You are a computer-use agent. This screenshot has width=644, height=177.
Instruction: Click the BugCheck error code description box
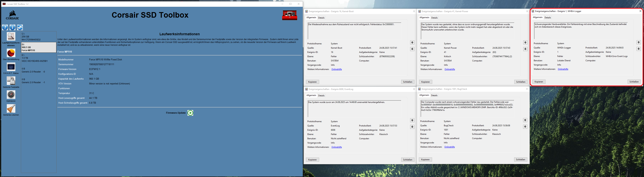click(467, 108)
